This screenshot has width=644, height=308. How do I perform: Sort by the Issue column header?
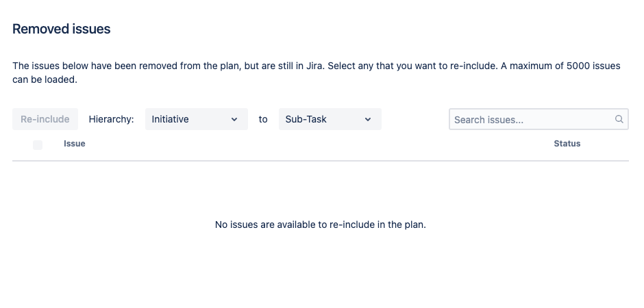coord(75,144)
